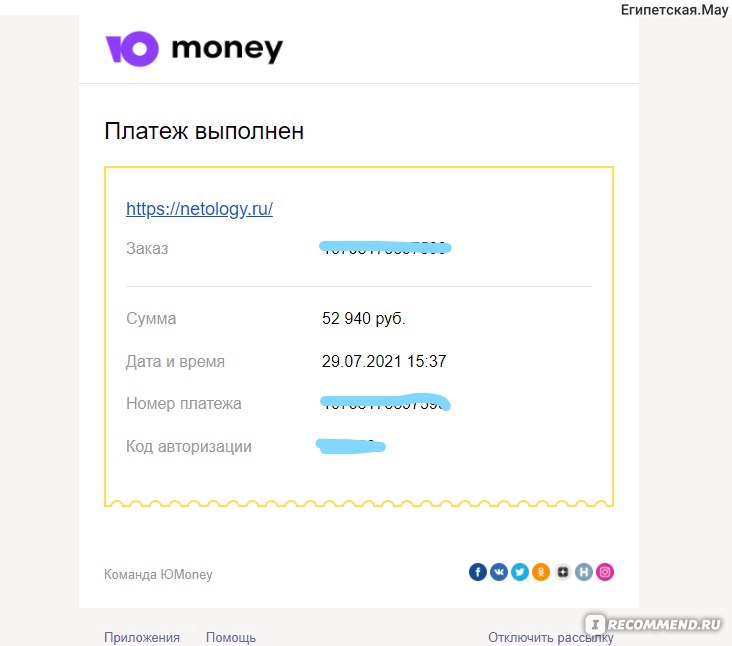Open the VK social icon
The width and height of the screenshot is (732, 646).
499,572
